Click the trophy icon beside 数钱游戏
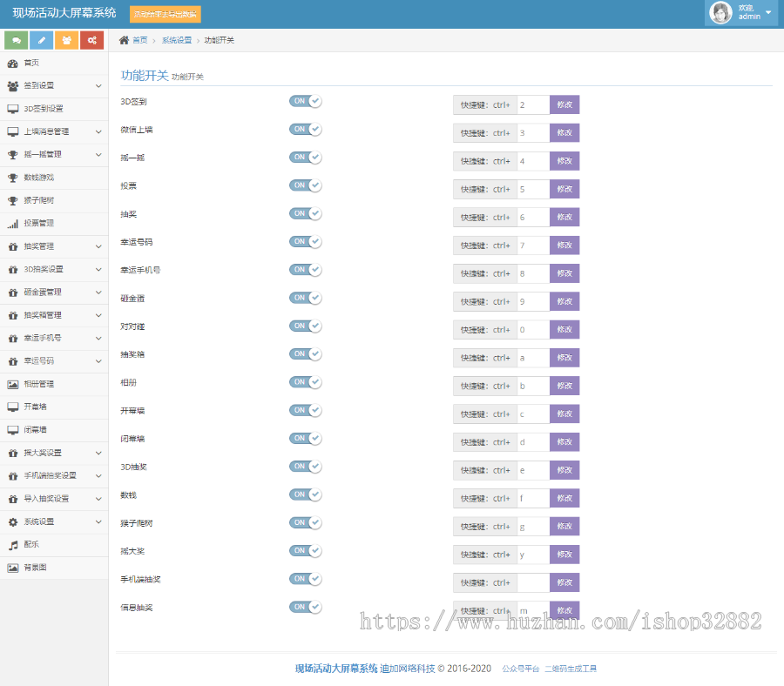Image resolution: width=784 pixels, height=686 pixels. click(x=12, y=178)
